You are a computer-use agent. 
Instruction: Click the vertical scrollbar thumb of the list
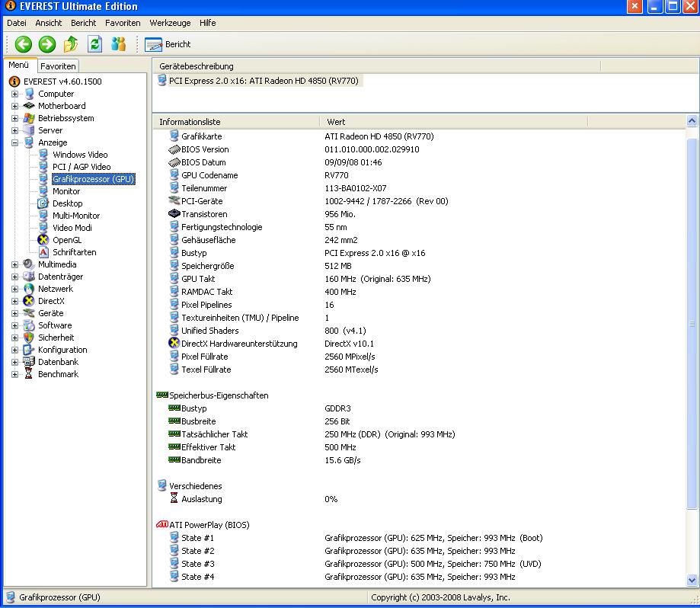click(692, 324)
